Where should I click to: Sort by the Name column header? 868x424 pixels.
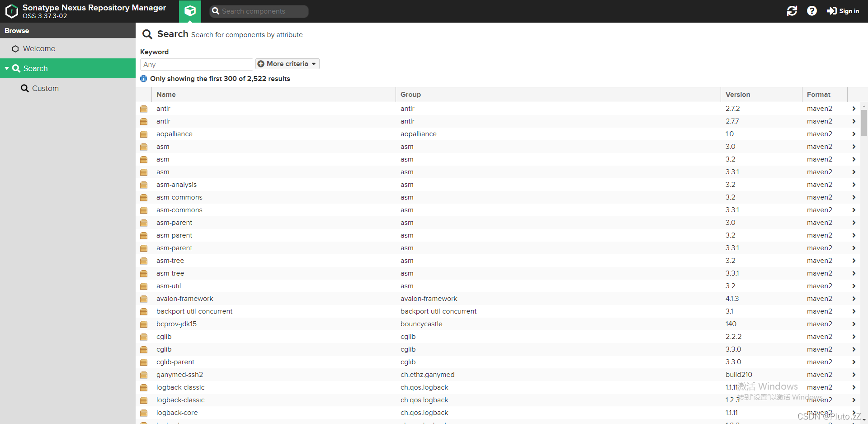coord(274,95)
